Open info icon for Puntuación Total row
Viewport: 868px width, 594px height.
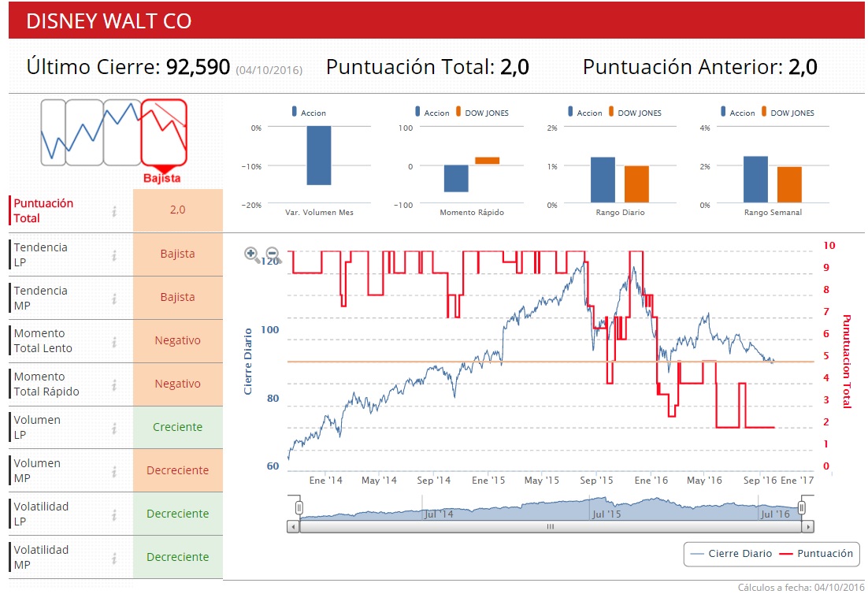(x=114, y=211)
